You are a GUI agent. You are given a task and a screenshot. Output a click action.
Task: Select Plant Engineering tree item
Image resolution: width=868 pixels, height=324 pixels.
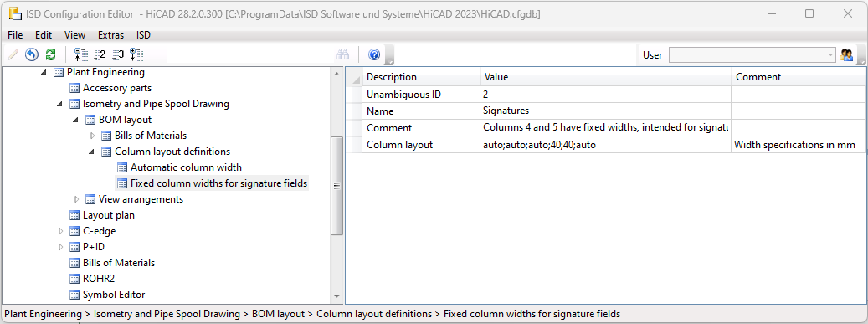point(105,72)
